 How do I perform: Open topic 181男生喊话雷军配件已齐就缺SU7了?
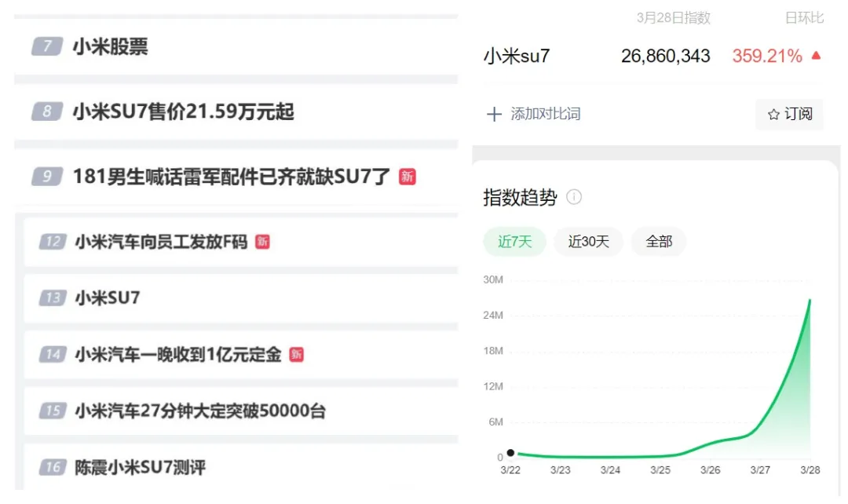pos(232,177)
